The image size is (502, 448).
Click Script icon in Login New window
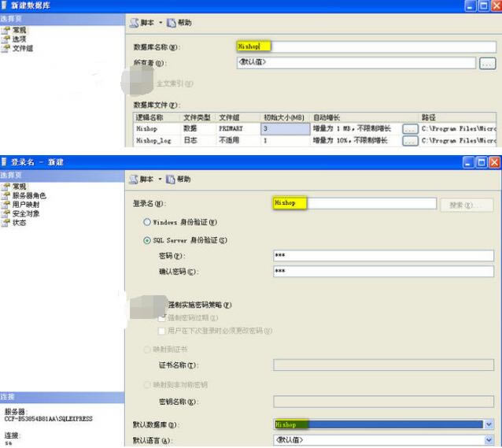pos(133,180)
